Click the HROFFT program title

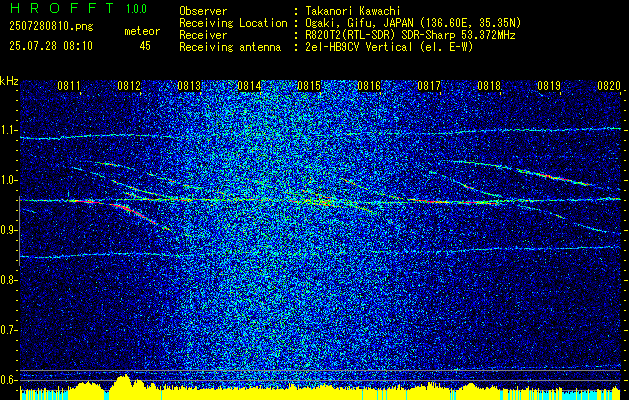point(62,8)
